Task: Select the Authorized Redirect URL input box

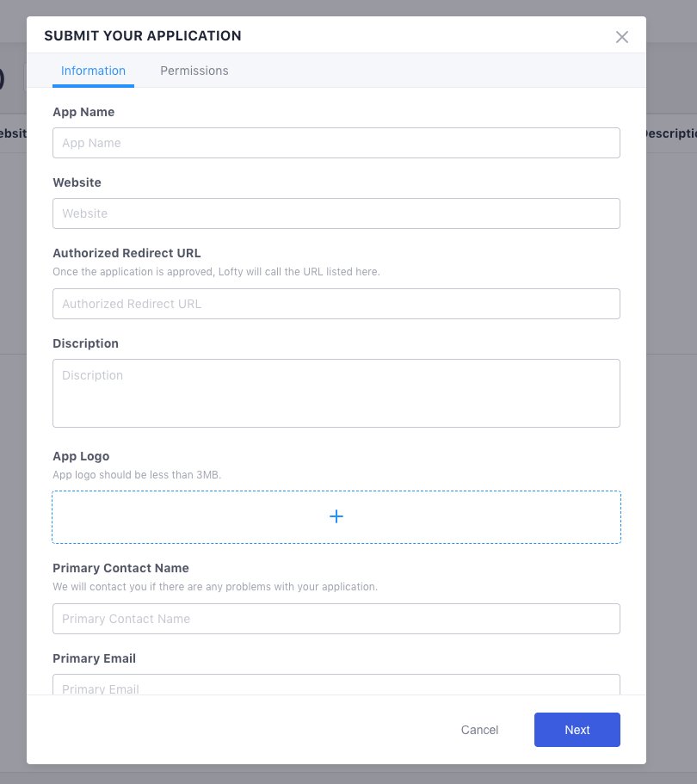Action: pyautogui.click(x=336, y=304)
